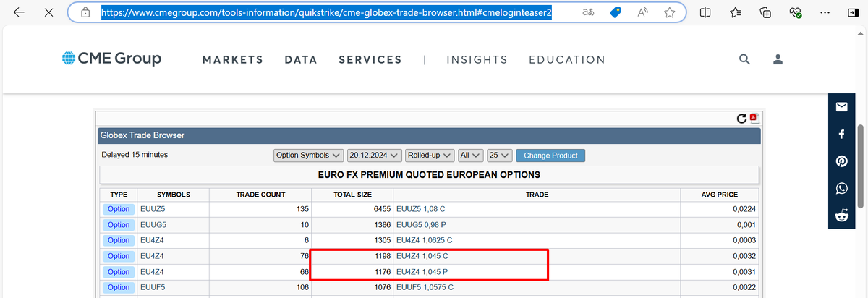Screen dimensions: 868x298
Task: Share page on Pinterest
Action: coord(842,161)
